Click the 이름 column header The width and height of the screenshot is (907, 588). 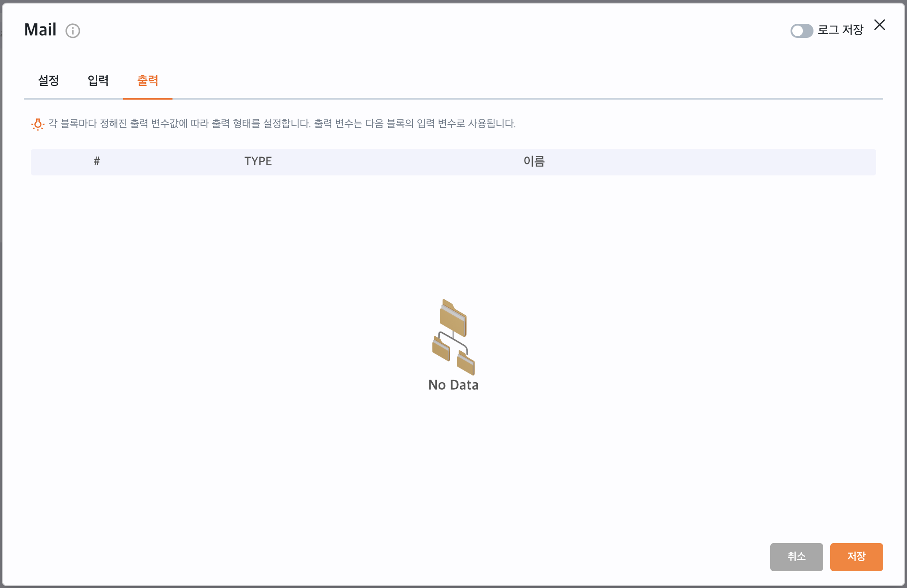point(534,161)
